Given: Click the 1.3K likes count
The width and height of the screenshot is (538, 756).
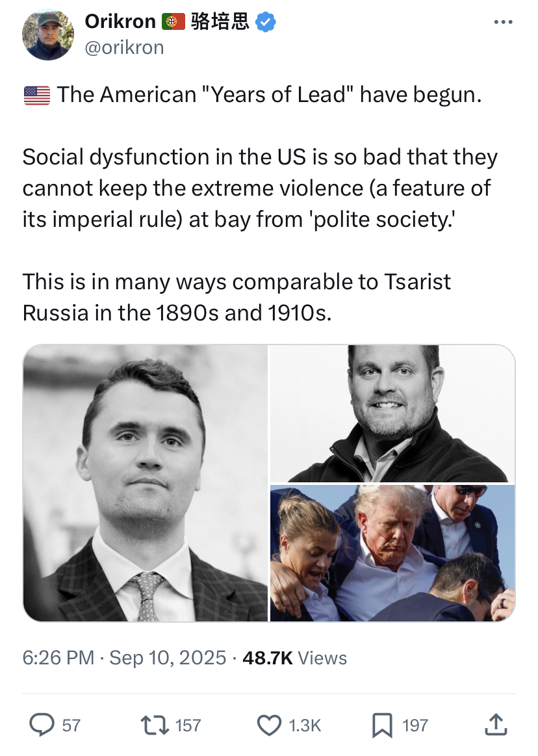Looking at the screenshot, I should (x=305, y=725).
